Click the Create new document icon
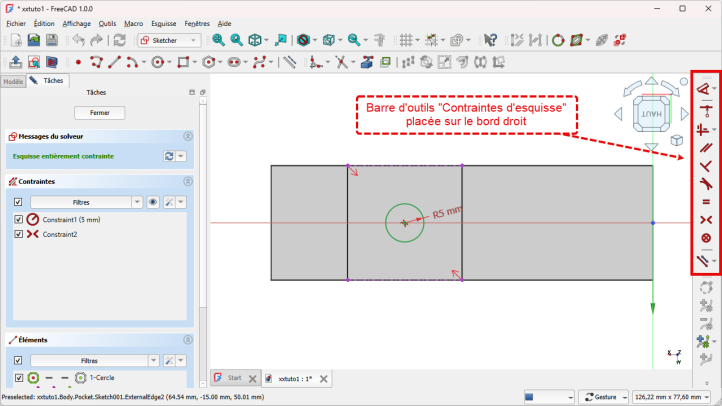The height and width of the screenshot is (406, 722). (x=16, y=40)
